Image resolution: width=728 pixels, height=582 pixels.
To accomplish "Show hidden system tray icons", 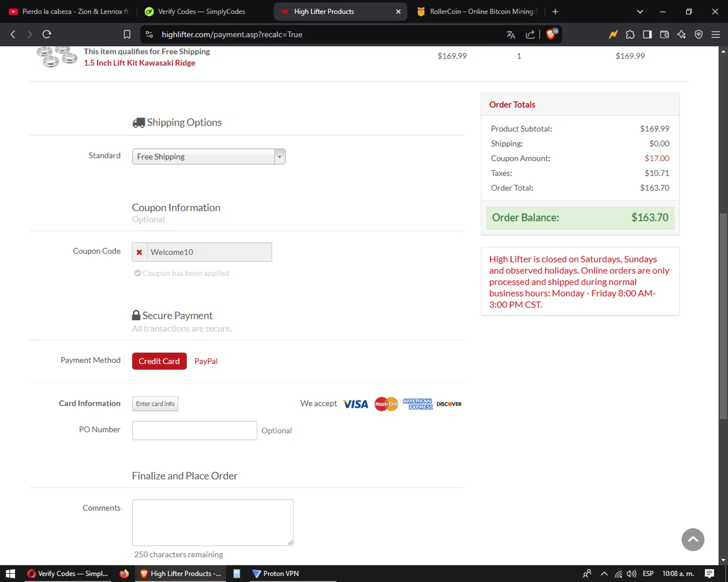I will point(604,574).
